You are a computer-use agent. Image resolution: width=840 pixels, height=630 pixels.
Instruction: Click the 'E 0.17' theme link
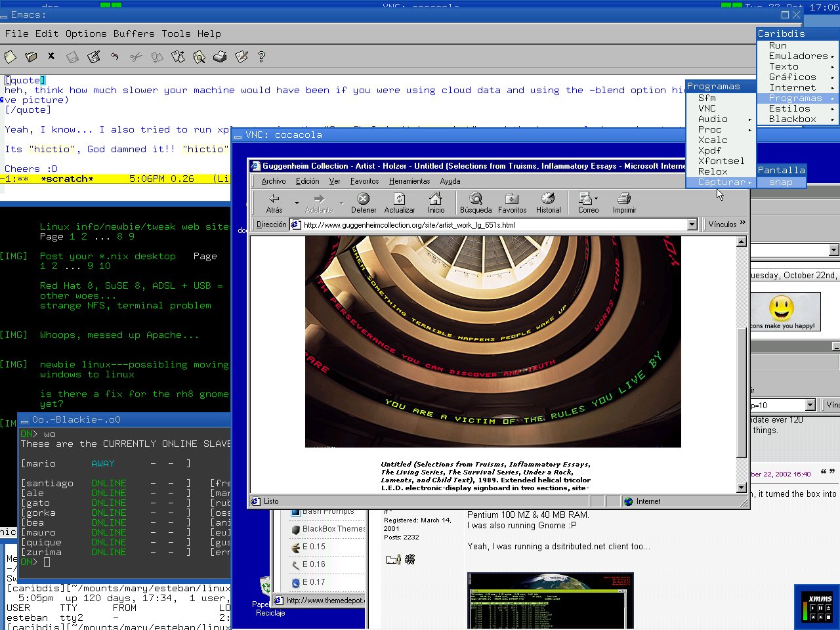click(x=314, y=581)
